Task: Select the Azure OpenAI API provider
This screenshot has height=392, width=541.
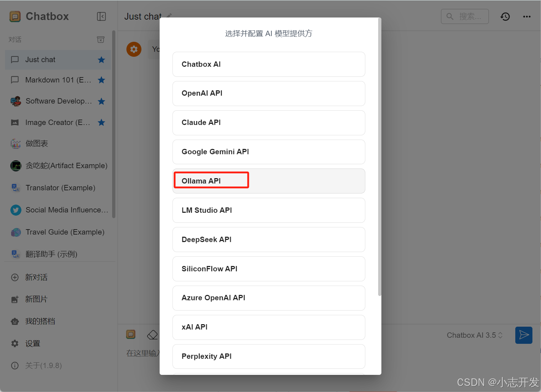Action: 269,298
